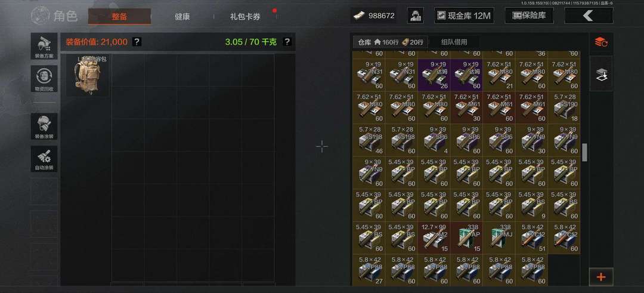This screenshot has width=644, height=293.
Task: Click the orange plus expand stash button
Action: (x=601, y=277)
